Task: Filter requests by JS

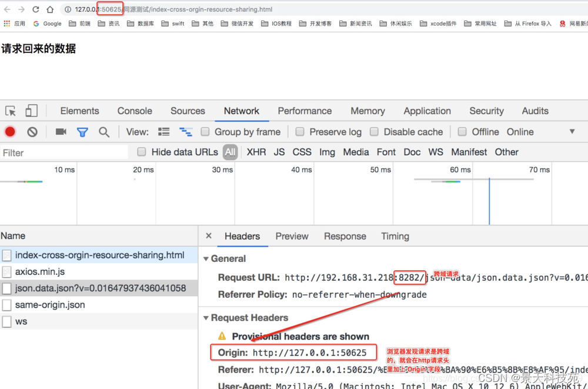Action: pos(279,152)
